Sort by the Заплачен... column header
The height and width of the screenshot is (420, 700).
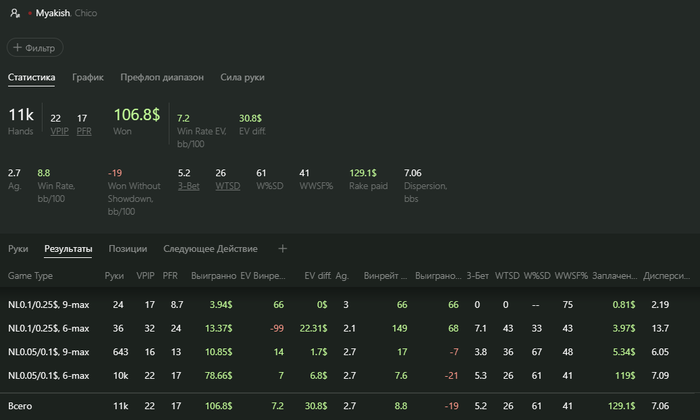[615, 276]
